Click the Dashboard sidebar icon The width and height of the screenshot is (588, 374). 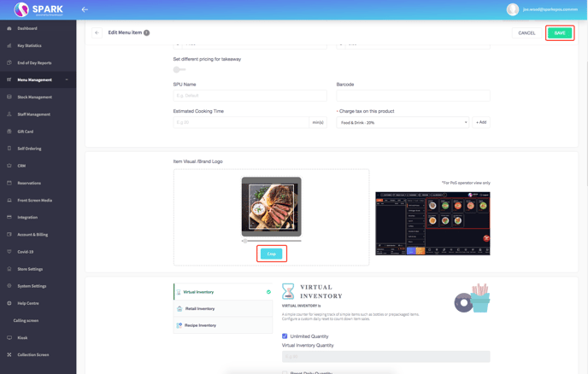click(9, 28)
